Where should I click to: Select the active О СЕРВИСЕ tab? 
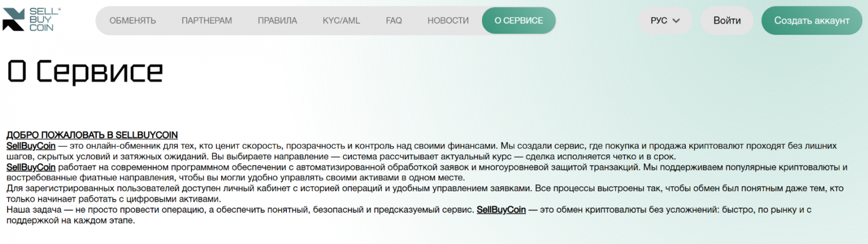pos(518,21)
